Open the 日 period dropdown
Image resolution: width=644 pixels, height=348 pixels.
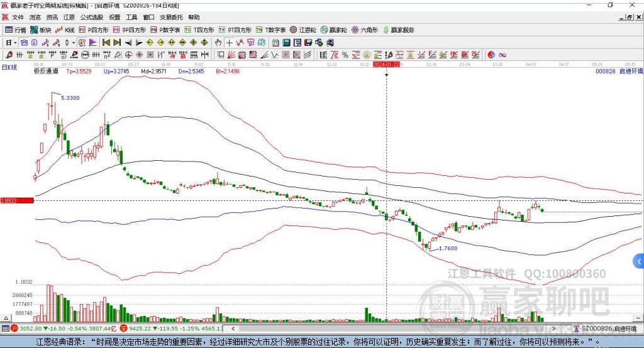11,43
